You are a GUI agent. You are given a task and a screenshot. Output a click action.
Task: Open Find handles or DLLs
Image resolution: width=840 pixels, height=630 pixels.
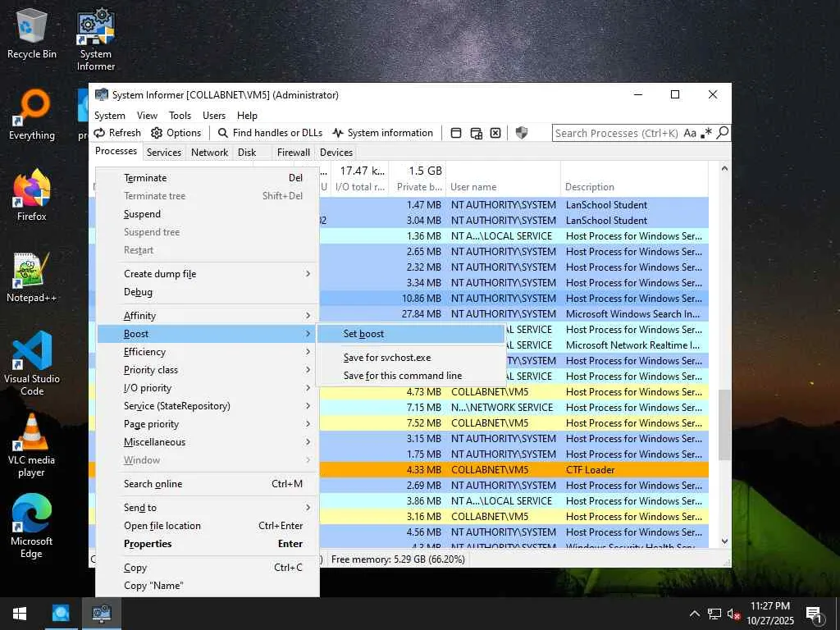point(270,133)
